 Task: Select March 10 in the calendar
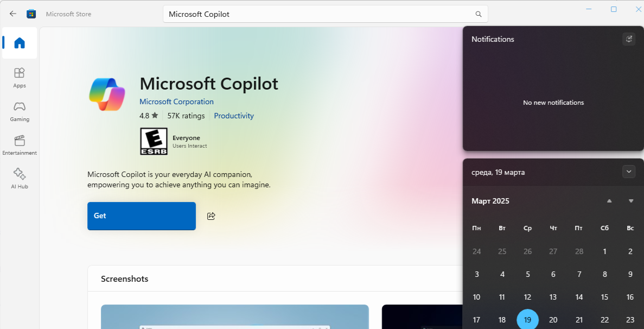(476, 297)
